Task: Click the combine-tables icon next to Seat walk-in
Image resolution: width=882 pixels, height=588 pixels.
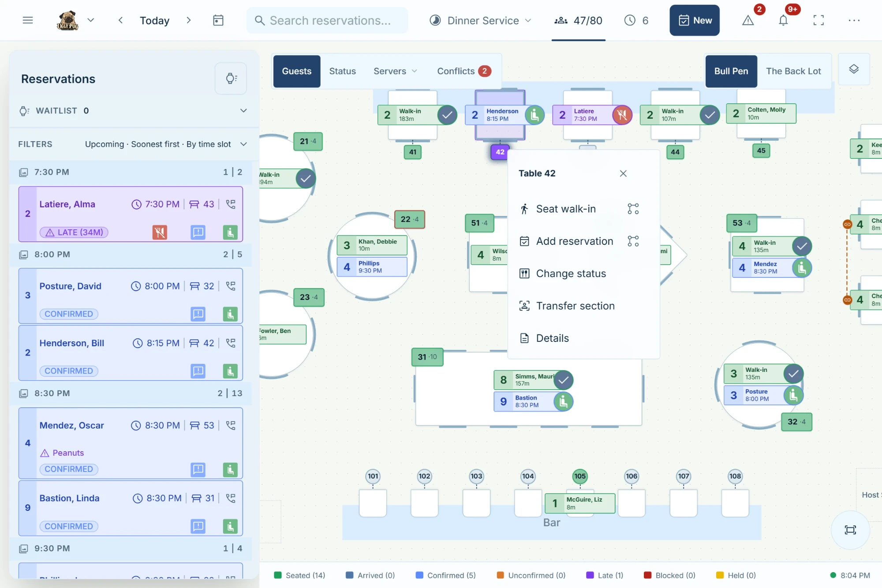Action: pos(633,209)
